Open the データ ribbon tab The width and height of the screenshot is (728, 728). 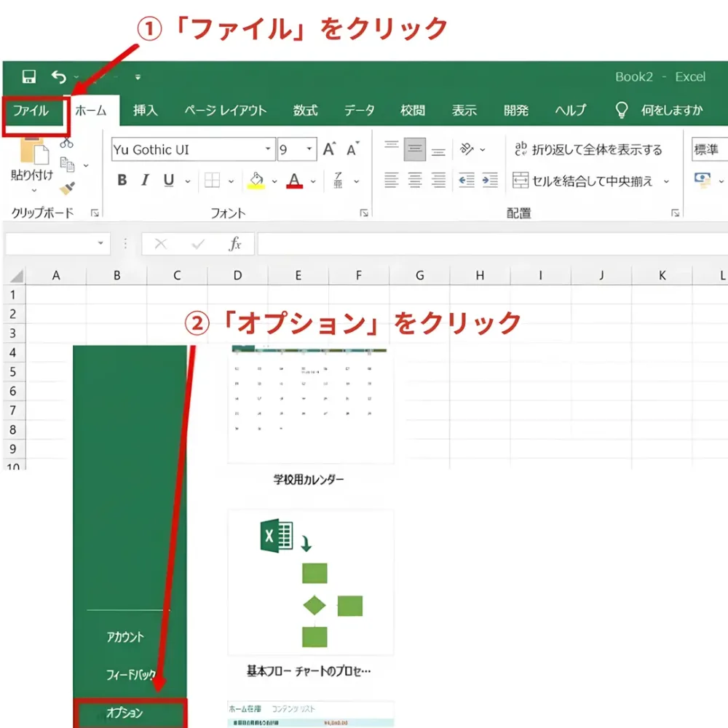click(x=359, y=111)
